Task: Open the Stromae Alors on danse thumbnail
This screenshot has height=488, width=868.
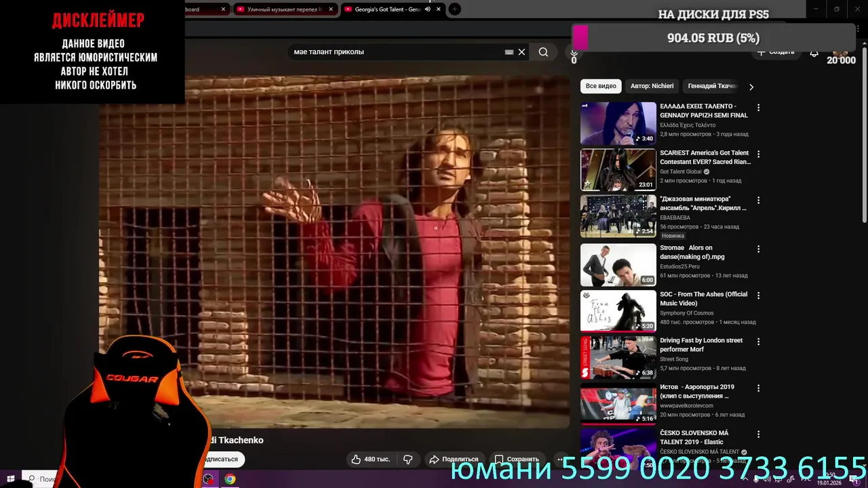Action: coord(618,265)
